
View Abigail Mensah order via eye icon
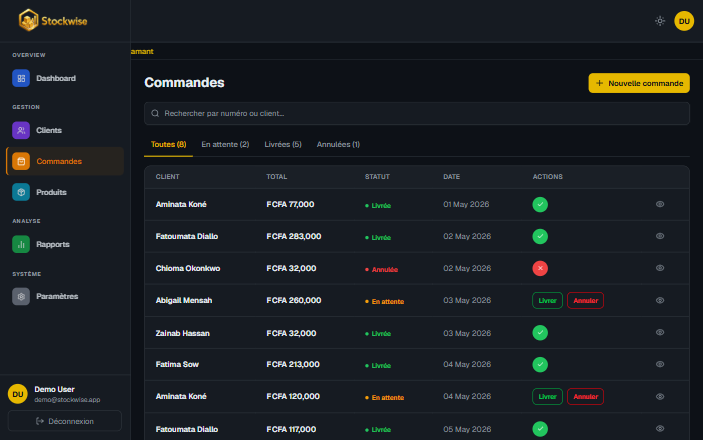pos(660,301)
